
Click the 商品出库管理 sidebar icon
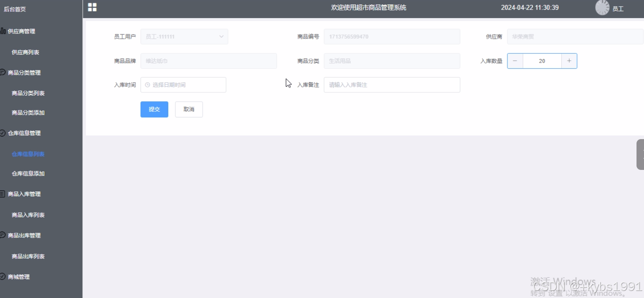pyautogui.click(x=3, y=235)
